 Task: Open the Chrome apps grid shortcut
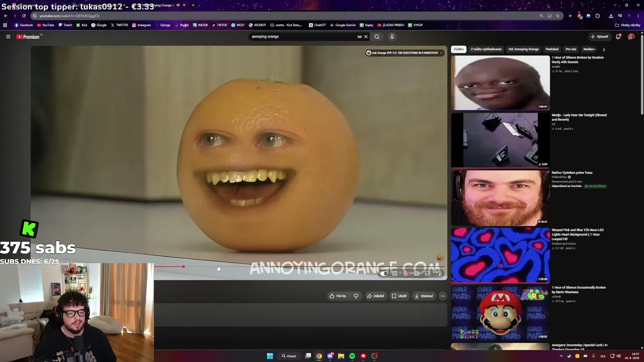tap(5, 25)
